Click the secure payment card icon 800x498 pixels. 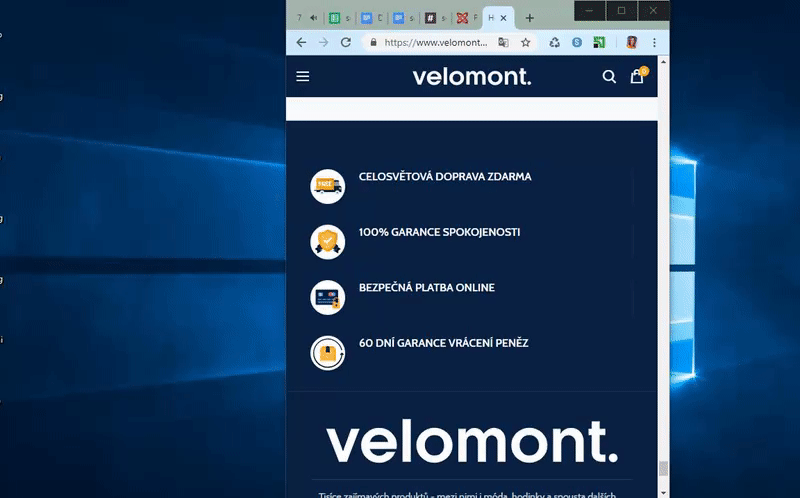coord(328,297)
